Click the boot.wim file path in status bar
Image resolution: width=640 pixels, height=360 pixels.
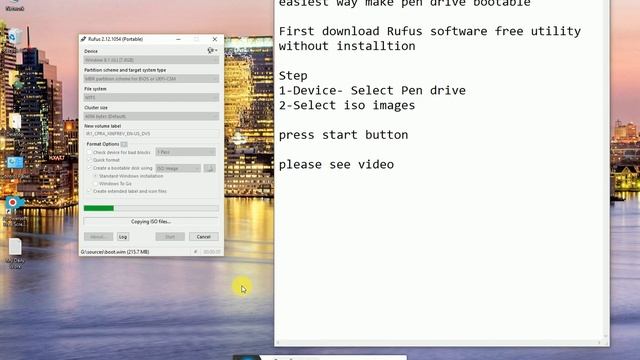point(115,252)
